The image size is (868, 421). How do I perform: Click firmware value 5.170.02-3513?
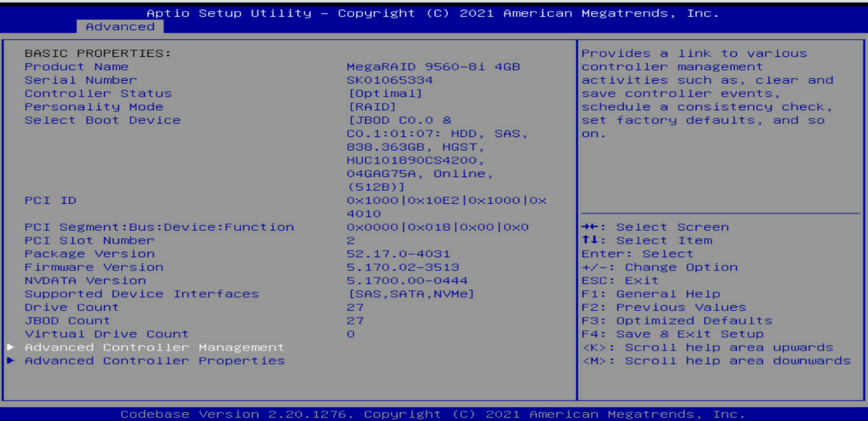pos(403,267)
